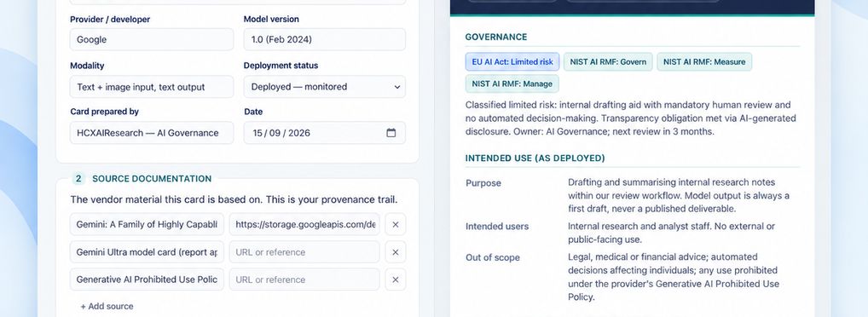
Task: Click the Card prepared by label
Action: (104, 112)
